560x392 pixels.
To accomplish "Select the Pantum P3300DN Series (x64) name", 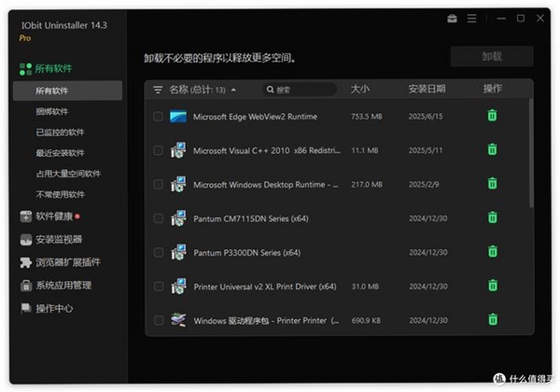I will coord(246,252).
